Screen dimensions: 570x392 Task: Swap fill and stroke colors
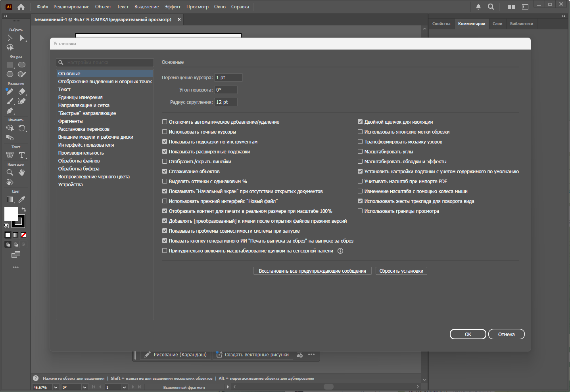tap(24, 209)
